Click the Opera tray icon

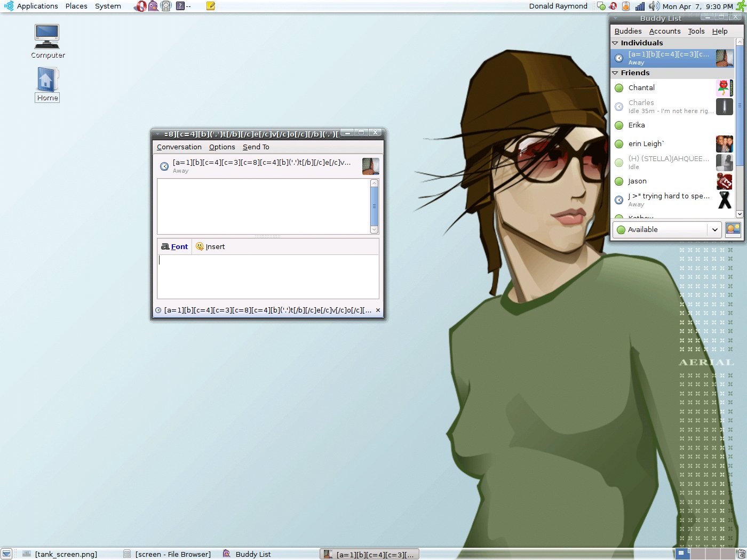[613, 6]
